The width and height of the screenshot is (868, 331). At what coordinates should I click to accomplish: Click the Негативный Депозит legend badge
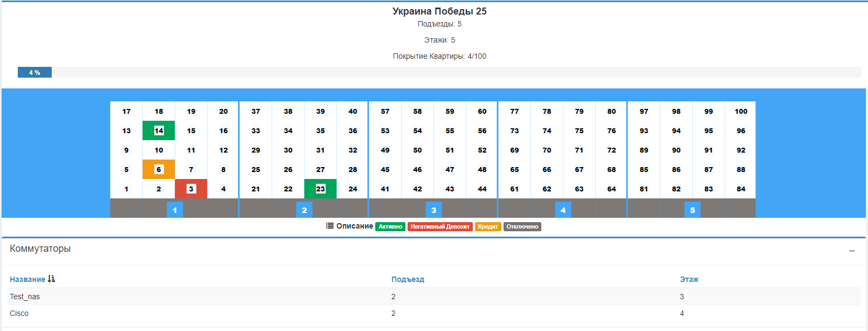(440, 226)
